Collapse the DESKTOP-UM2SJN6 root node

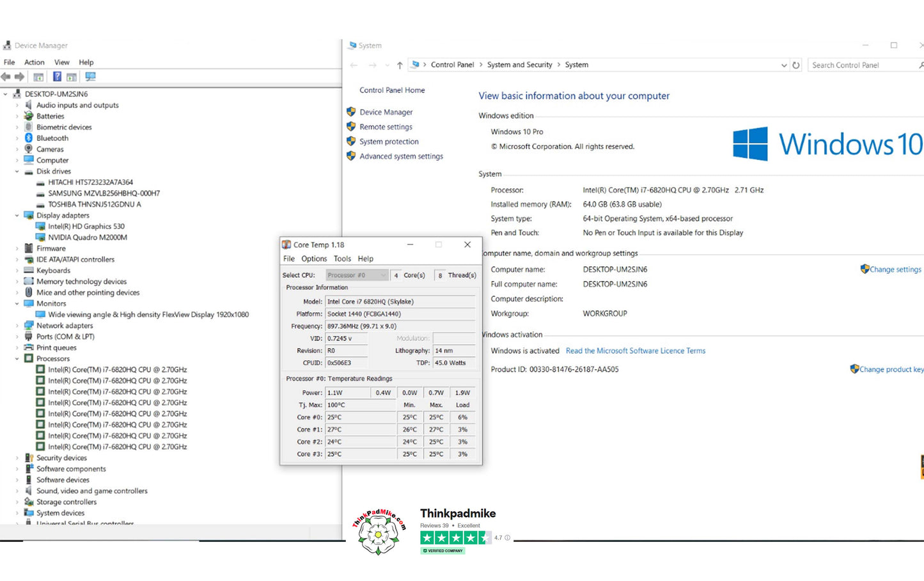point(6,94)
